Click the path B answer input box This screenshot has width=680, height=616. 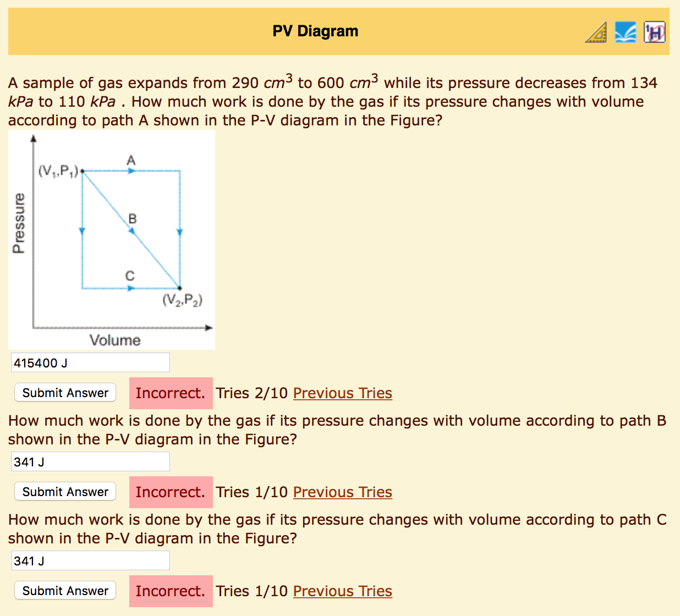click(90, 461)
